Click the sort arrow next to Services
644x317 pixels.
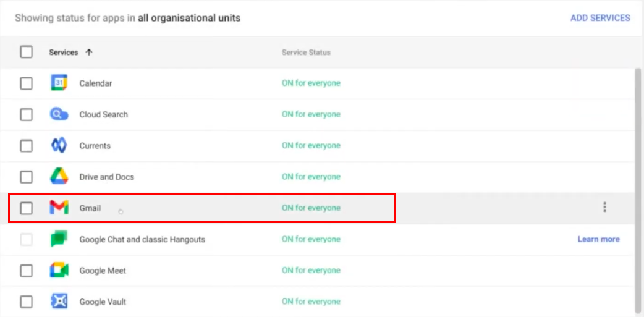coord(89,53)
